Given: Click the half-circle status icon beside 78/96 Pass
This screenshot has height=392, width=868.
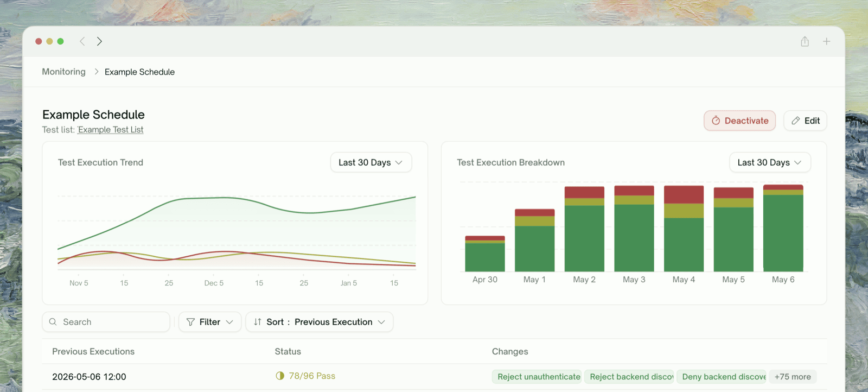Looking at the screenshot, I should (280, 376).
